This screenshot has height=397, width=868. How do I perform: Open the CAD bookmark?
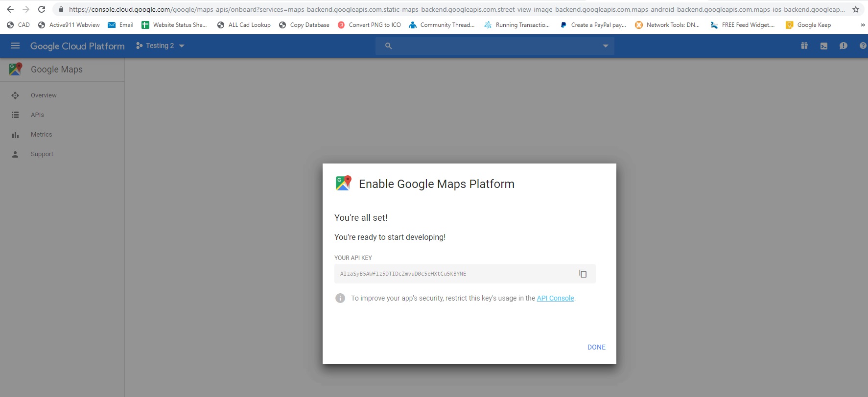(x=18, y=25)
